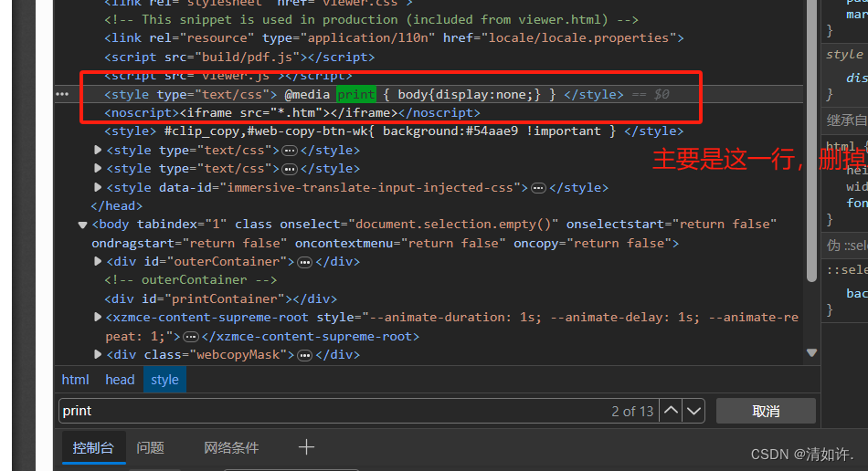
Task: Click the next search result arrow
Action: point(693,411)
